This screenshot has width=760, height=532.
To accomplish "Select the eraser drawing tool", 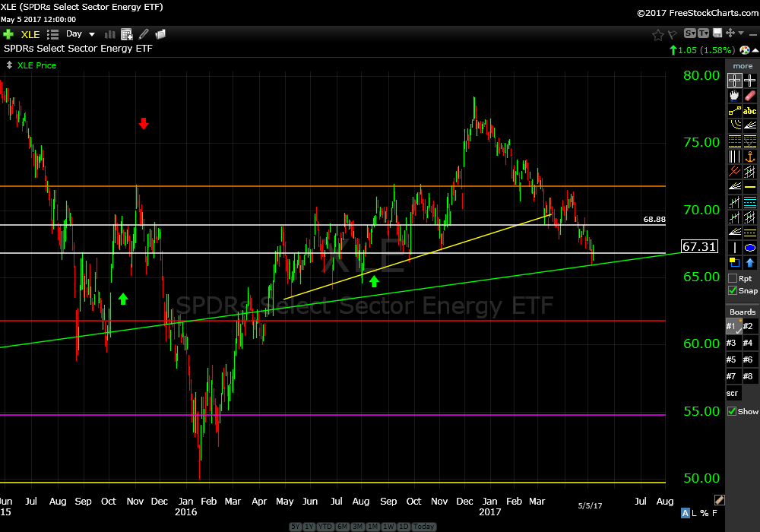I will tap(750, 97).
